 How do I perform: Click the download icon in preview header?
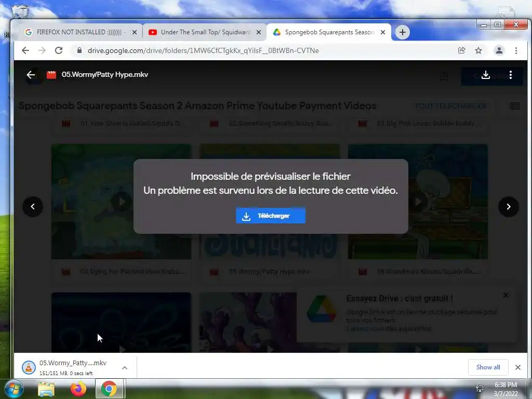(x=486, y=75)
